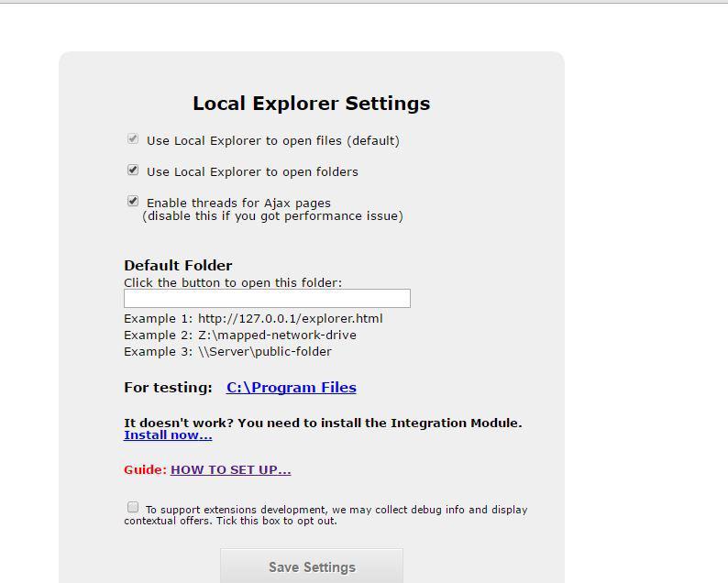Click the 'Example 2: Z:\mapped-network-drive' text

pyautogui.click(x=240, y=335)
